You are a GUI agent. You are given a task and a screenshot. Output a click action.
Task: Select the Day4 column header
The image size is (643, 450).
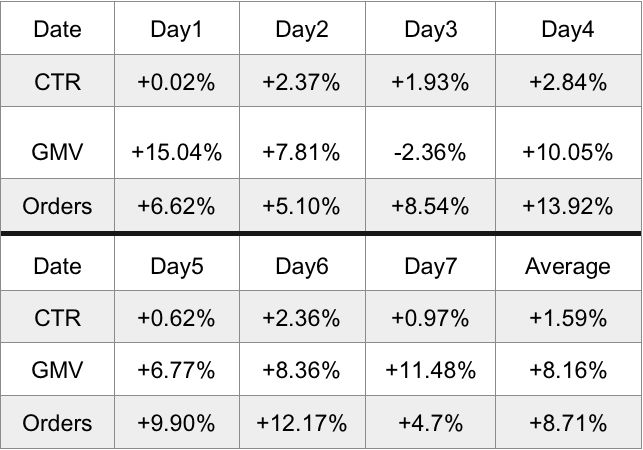(x=567, y=29)
